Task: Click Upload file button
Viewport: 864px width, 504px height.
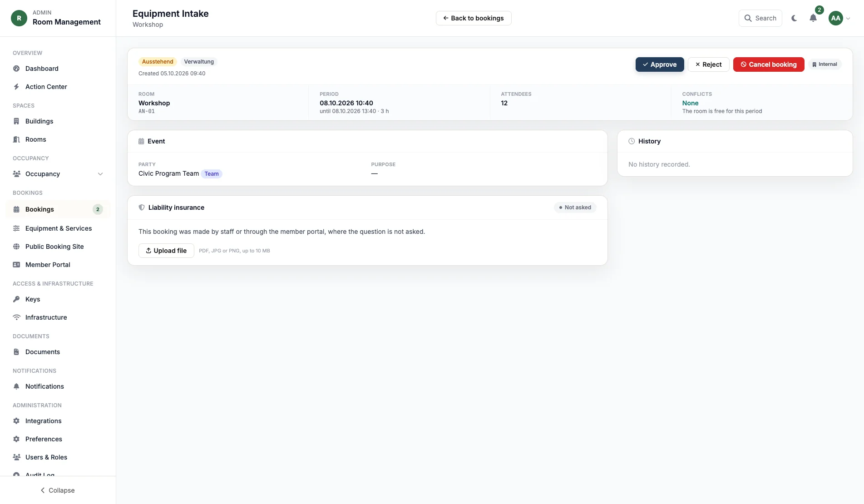Action: (x=166, y=251)
